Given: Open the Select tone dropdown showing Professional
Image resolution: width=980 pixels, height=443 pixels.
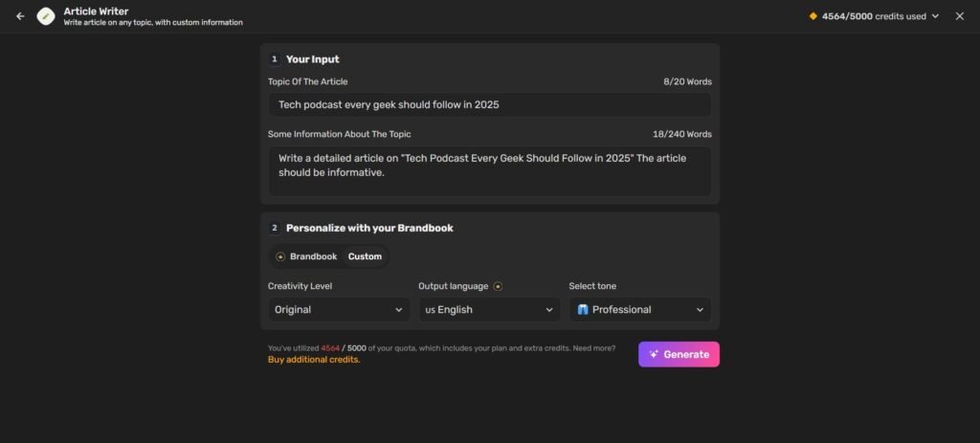Looking at the screenshot, I should tap(640, 309).
